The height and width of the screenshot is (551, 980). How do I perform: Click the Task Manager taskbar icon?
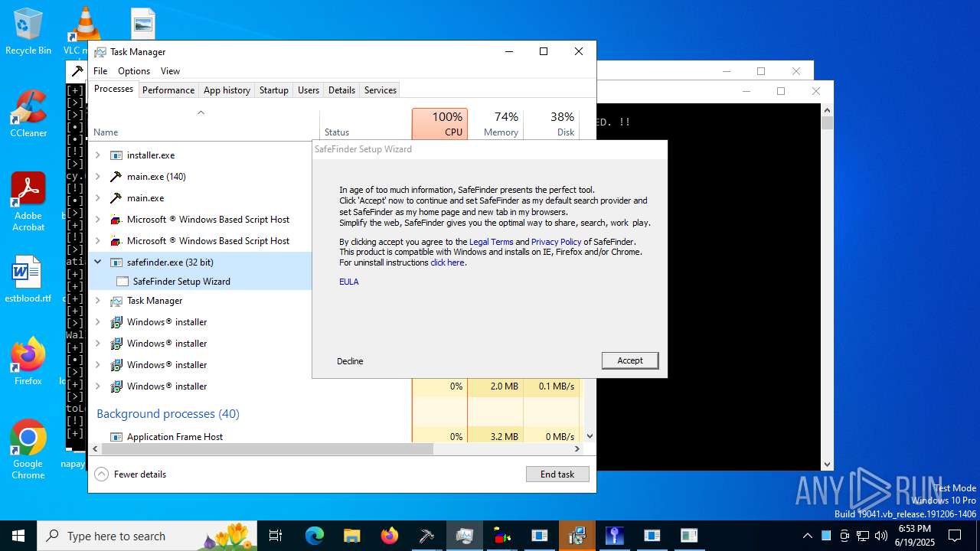[464, 536]
